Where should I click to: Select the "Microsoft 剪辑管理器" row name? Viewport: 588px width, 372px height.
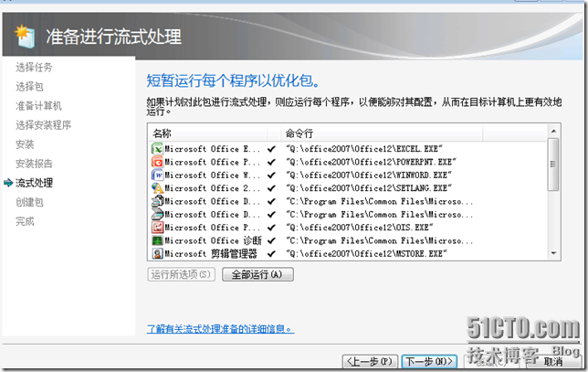[211, 254]
